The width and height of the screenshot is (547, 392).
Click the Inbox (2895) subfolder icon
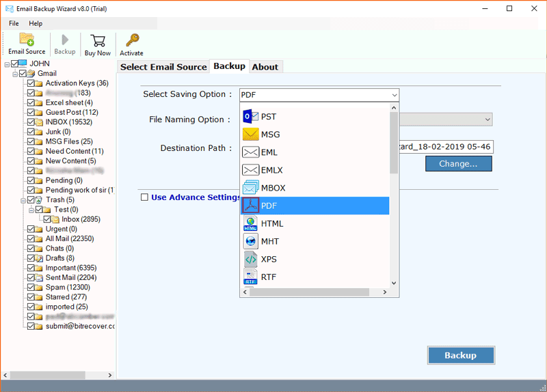click(55, 219)
